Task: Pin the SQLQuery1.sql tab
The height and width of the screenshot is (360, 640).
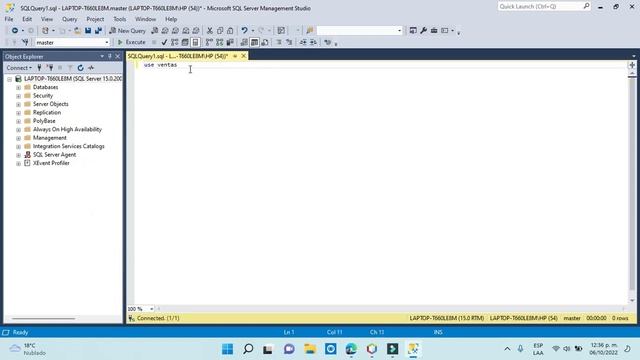Action: coord(235,56)
